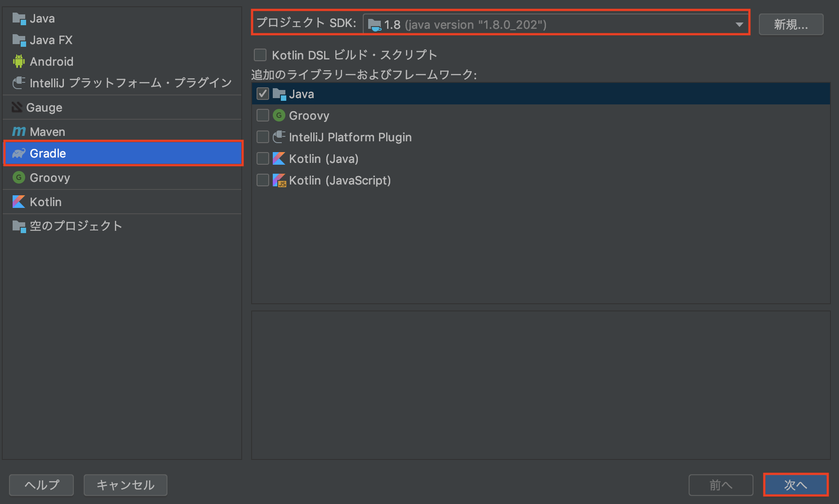Uncheck the Java framework entry
Image resolution: width=839 pixels, height=504 pixels.
click(x=263, y=94)
